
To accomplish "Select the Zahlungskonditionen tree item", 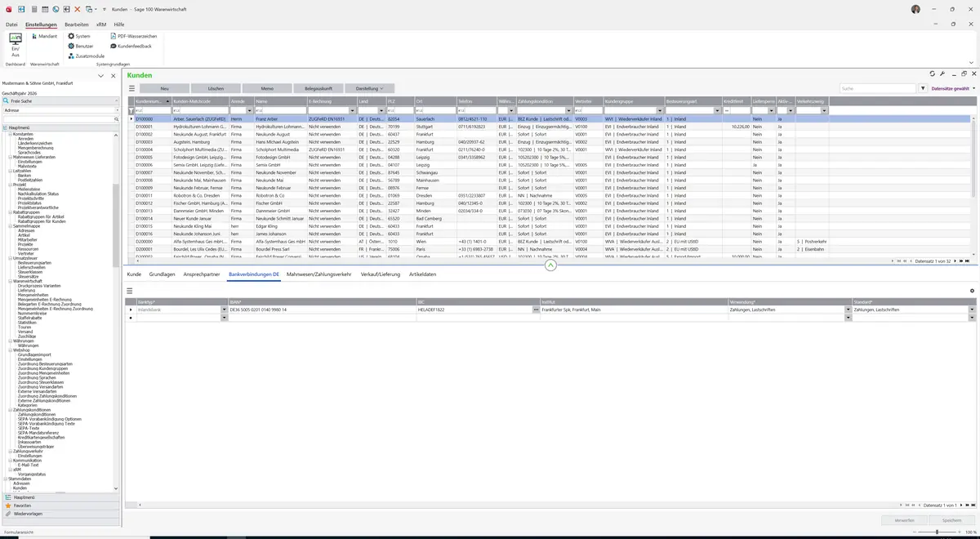I will click(35, 415).
